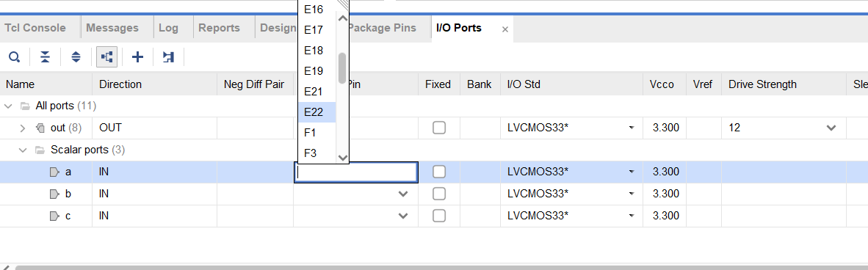Open the Package Pin dropdown for port b
868x270 pixels.
[x=403, y=194]
